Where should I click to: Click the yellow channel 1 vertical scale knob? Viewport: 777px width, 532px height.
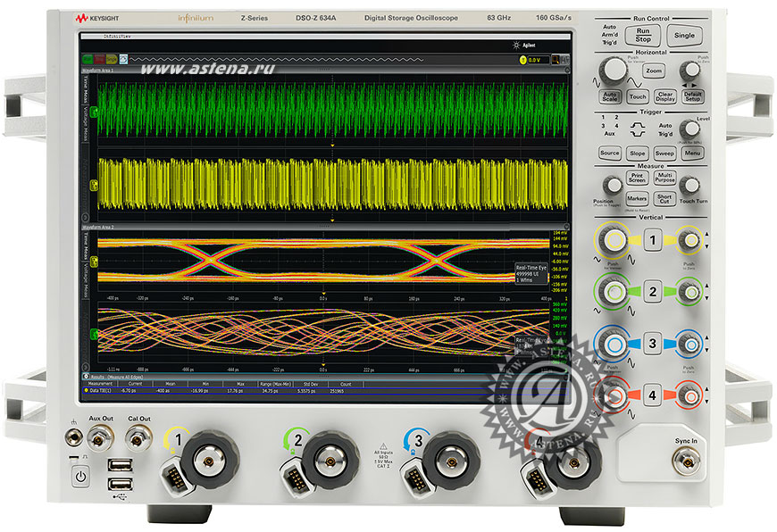tap(613, 240)
